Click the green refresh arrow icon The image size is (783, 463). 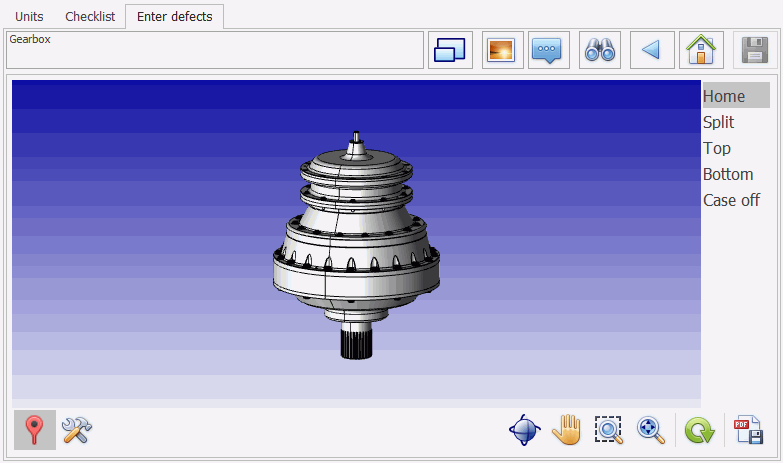click(700, 430)
